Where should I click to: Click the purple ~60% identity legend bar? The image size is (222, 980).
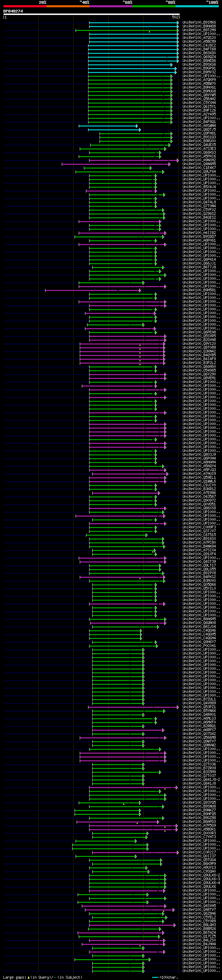tap(111, 6)
